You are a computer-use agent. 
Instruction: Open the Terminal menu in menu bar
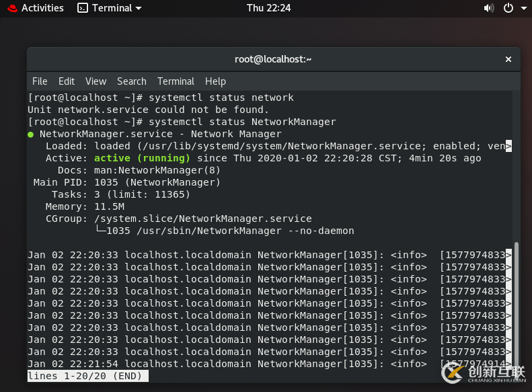tap(176, 81)
